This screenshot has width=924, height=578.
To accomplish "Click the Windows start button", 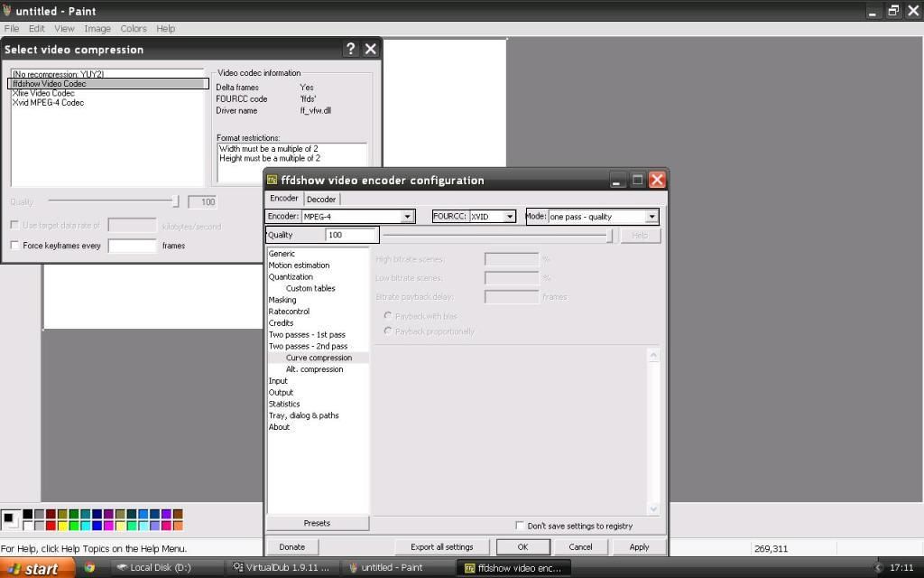I will coord(32,568).
